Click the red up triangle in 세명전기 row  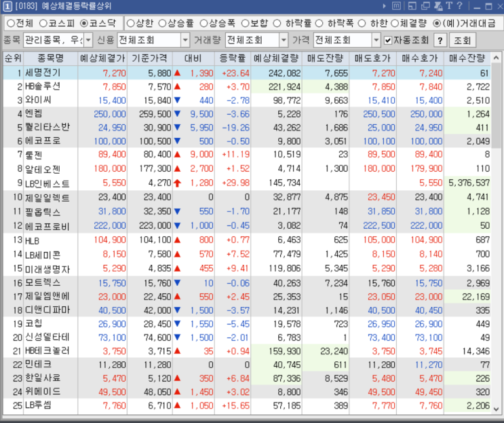tap(177, 73)
